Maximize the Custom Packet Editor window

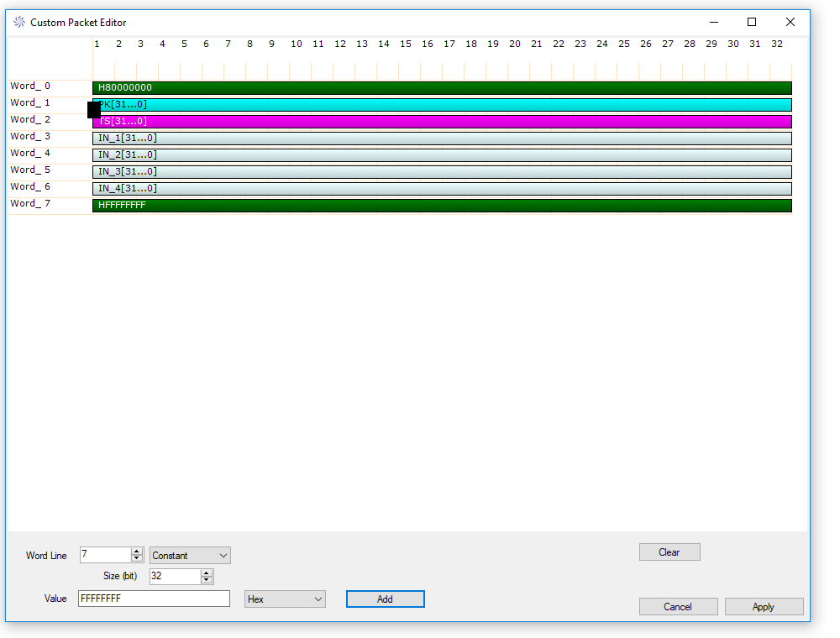point(752,22)
